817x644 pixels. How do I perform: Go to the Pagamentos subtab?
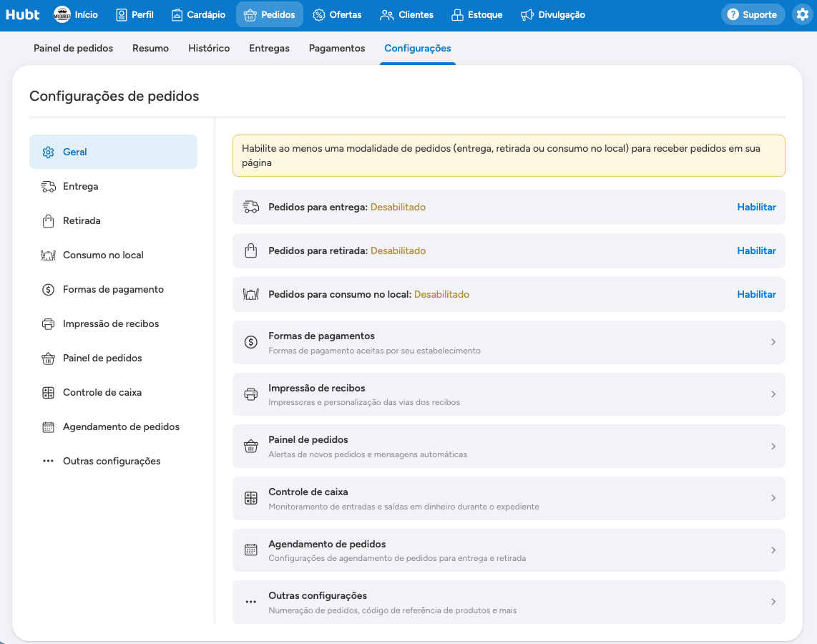point(337,48)
